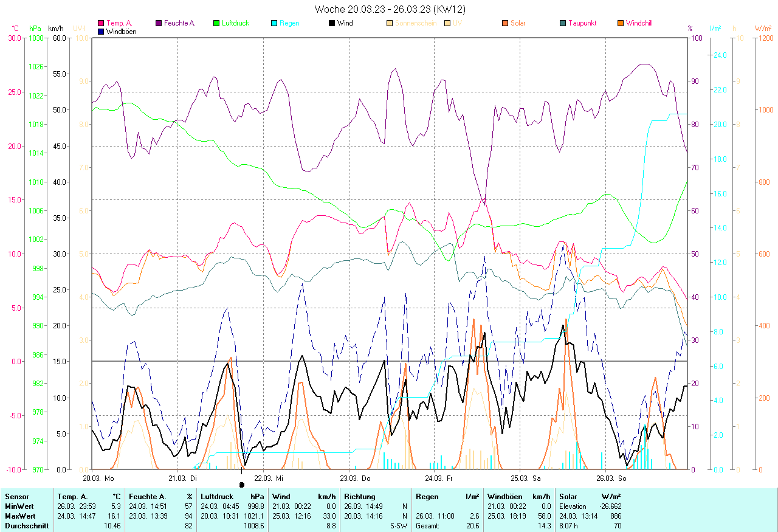Select the Taupunkt legend label
This screenshot has width=778, height=532.
click(582, 23)
